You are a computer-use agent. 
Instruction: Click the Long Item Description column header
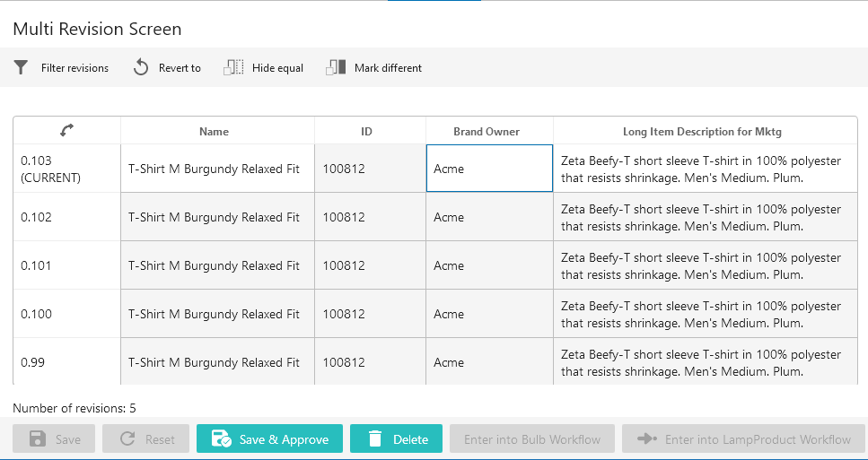click(704, 132)
